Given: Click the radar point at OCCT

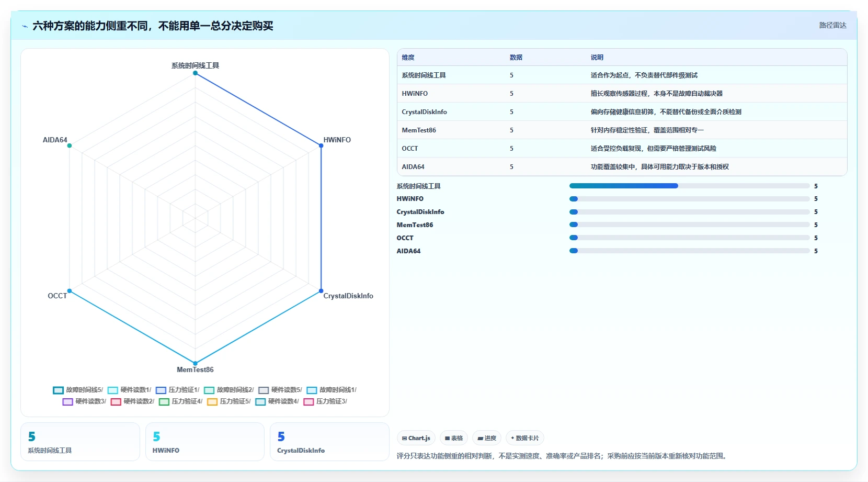Looking at the screenshot, I should 70,291.
